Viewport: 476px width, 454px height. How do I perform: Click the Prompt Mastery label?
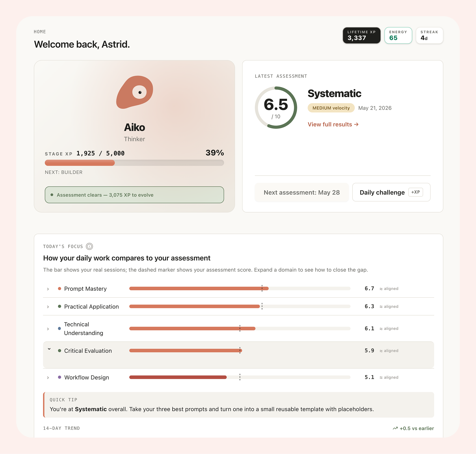click(x=85, y=289)
